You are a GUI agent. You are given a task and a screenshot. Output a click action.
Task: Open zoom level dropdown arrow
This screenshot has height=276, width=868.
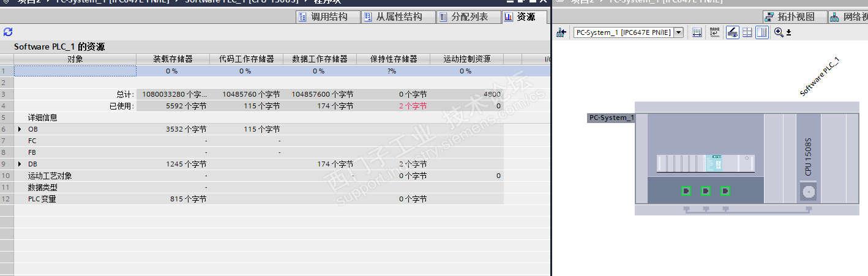pyautogui.click(x=788, y=33)
